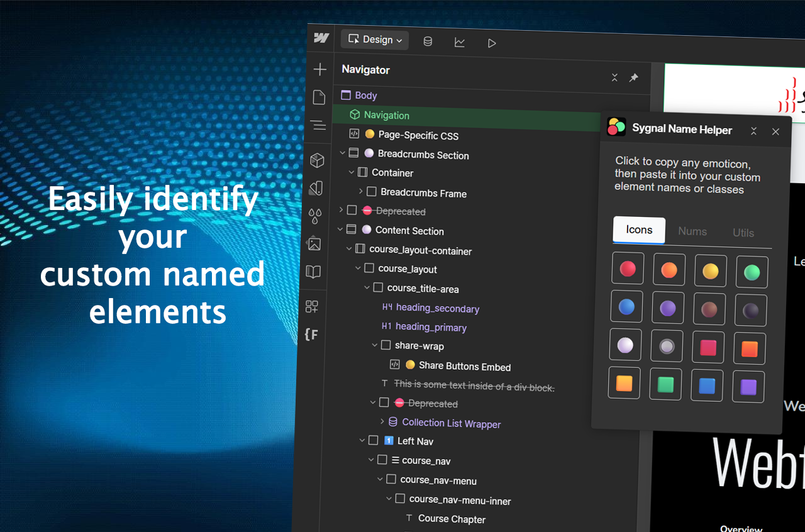The width and height of the screenshot is (805, 532).
Task: Open the Variables icon in sidebar
Action: coord(316,188)
